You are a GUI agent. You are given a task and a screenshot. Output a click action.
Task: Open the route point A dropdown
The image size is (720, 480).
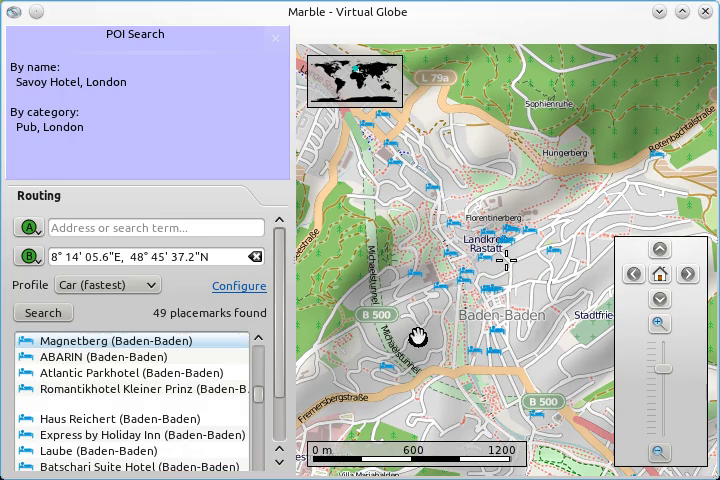pyautogui.click(x=30, y=228)
